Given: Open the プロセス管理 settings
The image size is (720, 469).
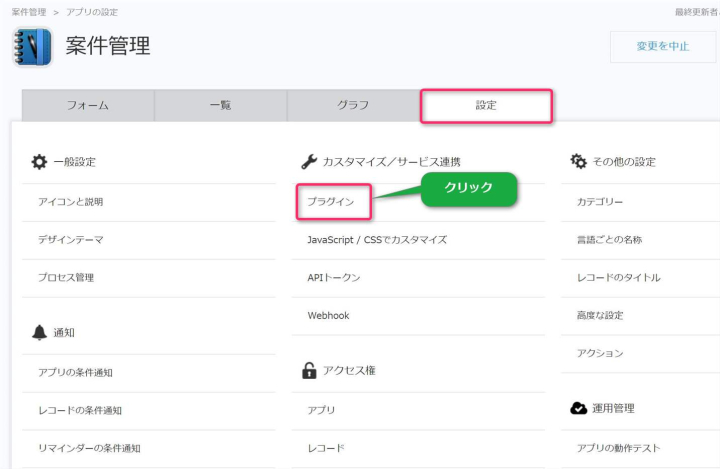Looking at the screenshot, I should (66, 278).
